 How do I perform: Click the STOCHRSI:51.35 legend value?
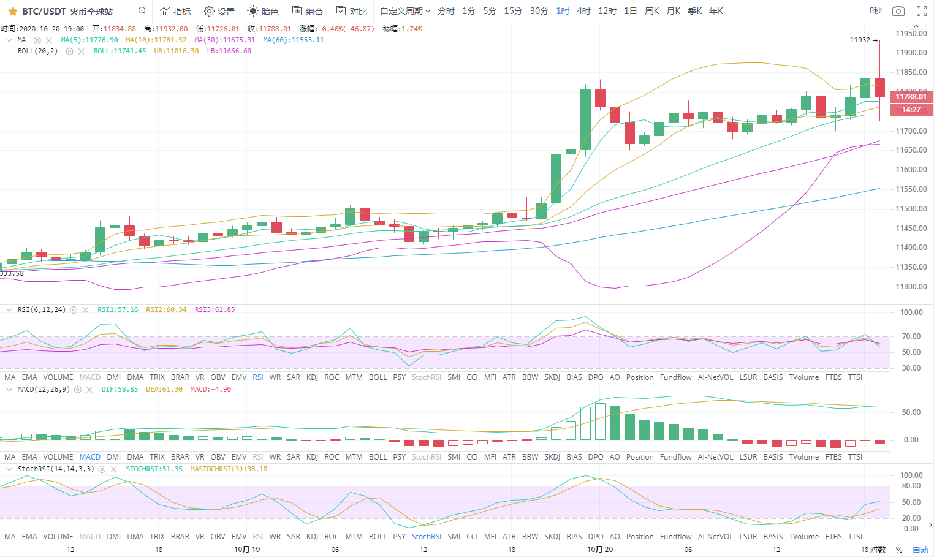pyautogui.click(x=154, y=469)
